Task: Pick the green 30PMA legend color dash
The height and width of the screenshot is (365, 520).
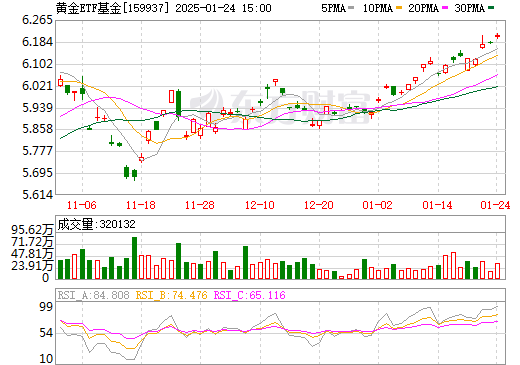Action: pos(491,7)
